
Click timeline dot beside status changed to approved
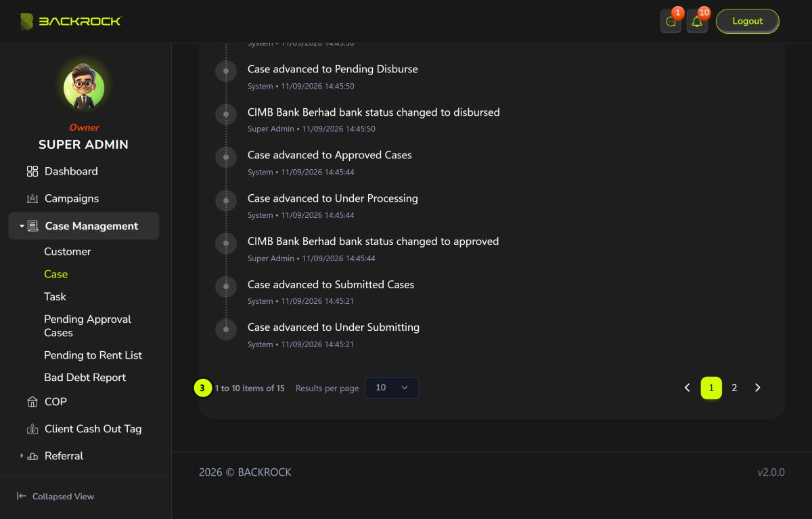(x=226, y=244)
